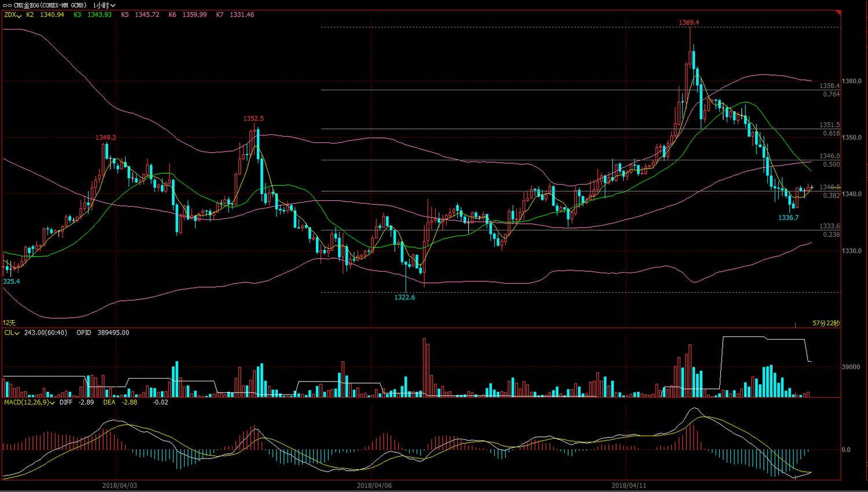Click the 1336.7 low price label
Image resolution: width=868 pixels, height=492 pixels.
coord(788,218)
